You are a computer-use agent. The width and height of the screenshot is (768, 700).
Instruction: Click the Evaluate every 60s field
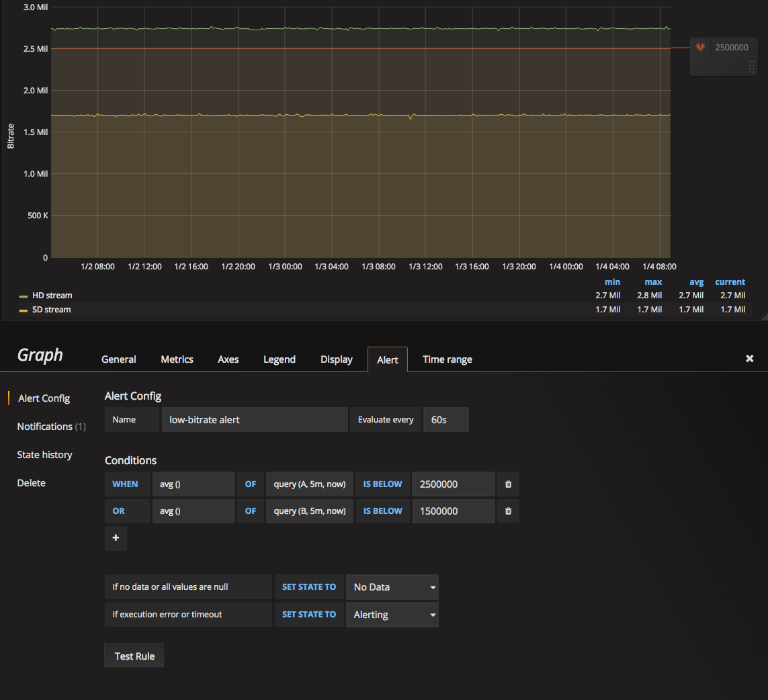point(445,420)
